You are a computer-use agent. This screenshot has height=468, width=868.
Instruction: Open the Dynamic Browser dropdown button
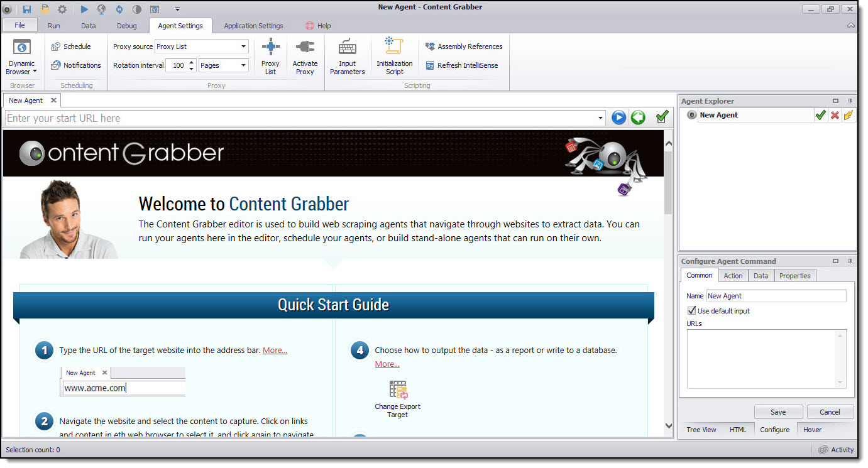(22, 58)
